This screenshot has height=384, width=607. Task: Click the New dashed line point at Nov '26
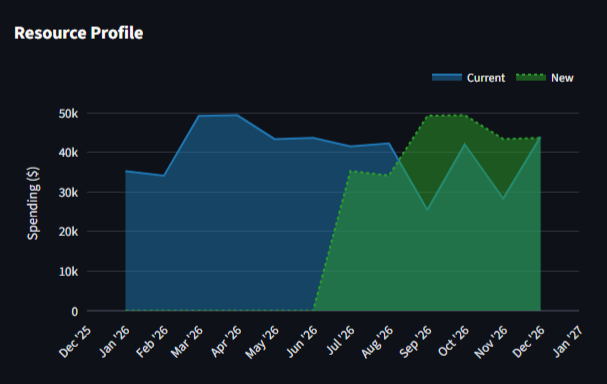pyautogui.click(x=503, y=139)
